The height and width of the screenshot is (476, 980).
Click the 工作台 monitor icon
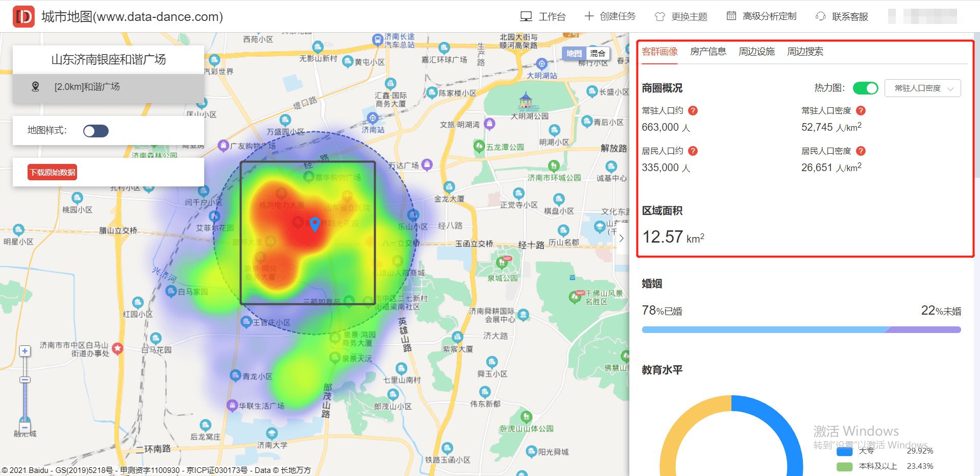tap(526, 16)
